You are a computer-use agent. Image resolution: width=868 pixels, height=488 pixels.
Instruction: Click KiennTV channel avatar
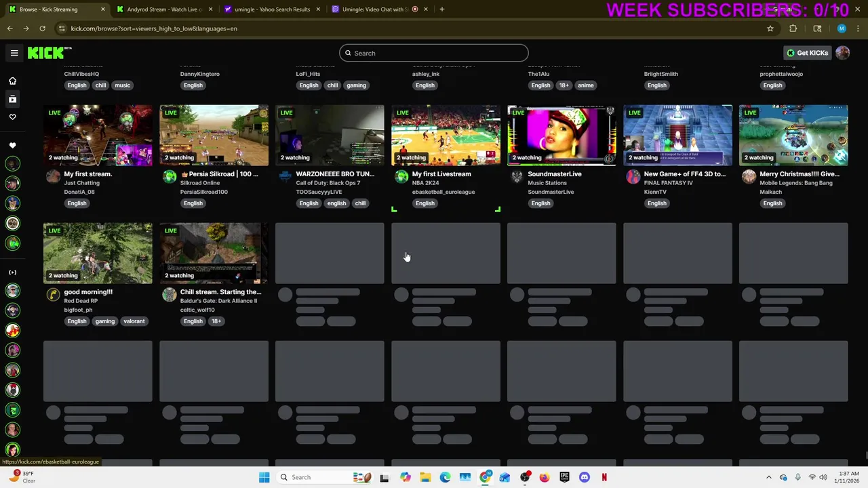633,177
